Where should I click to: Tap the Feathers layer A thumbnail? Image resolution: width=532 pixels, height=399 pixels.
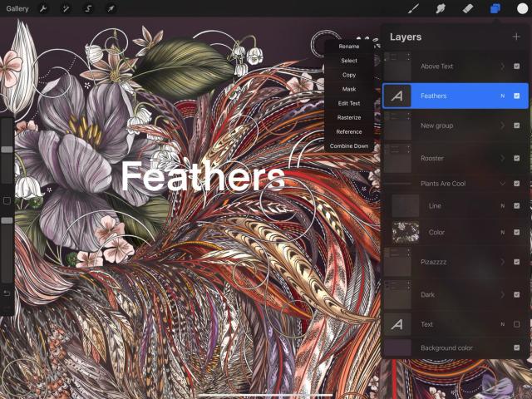point(397,96)
